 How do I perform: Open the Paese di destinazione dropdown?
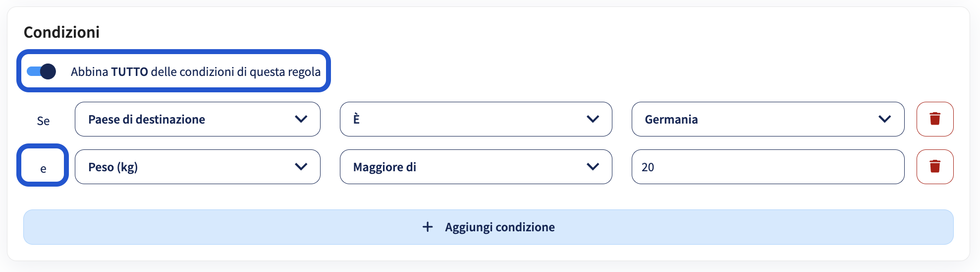(198, 119)
